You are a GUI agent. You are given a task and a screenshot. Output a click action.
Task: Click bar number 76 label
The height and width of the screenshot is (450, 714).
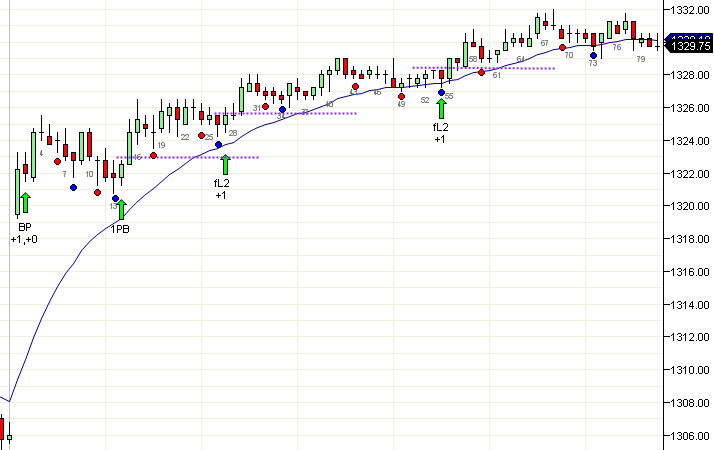click(x=617, y=47)
